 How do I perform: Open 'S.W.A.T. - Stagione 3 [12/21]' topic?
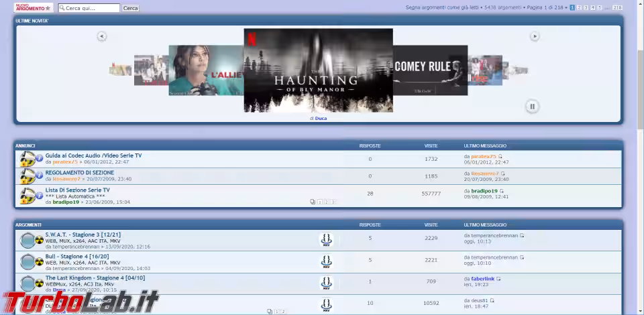[83, 235]
